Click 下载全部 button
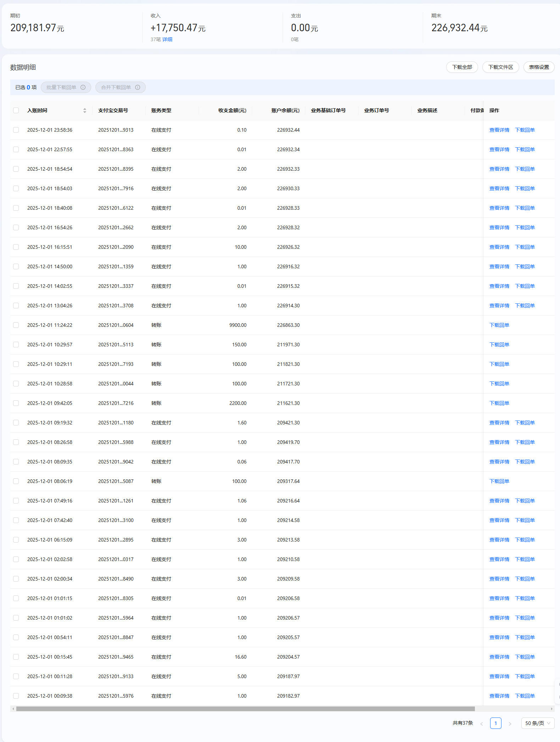Image resolution: width=560 pixels, height=742 pixels. (x=462, y=67)
